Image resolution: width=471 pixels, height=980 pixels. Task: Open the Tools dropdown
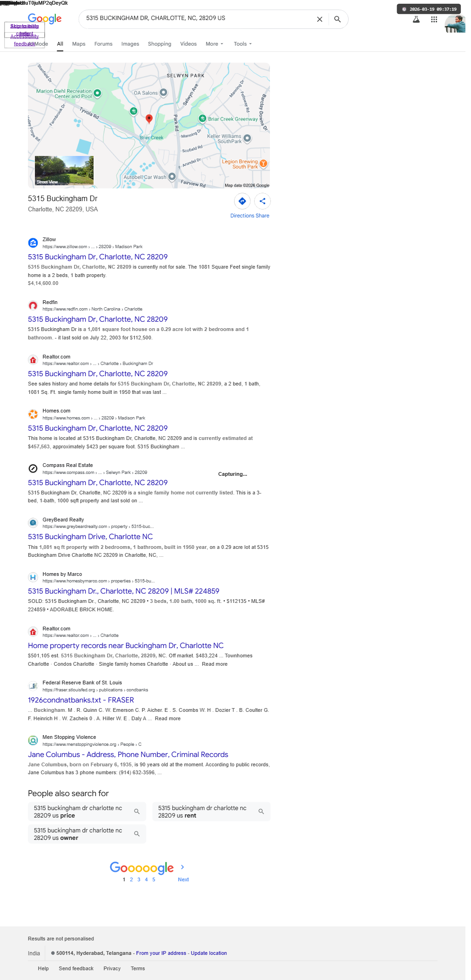[x=242, y=44]
